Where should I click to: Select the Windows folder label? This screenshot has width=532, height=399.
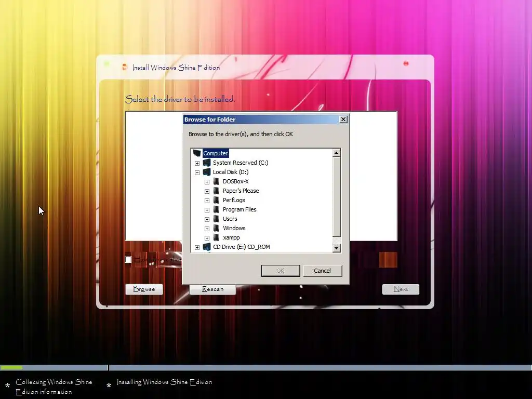[234, 228]
